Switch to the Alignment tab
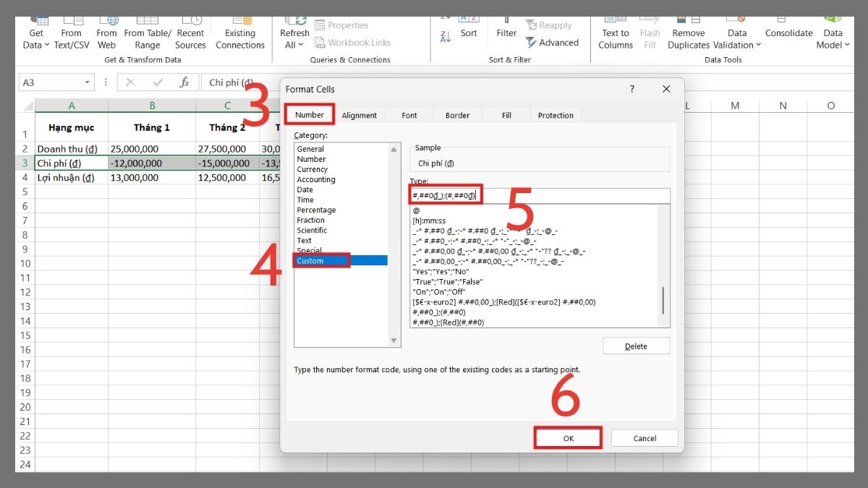The image size is (868, 488). click(359, 115)
